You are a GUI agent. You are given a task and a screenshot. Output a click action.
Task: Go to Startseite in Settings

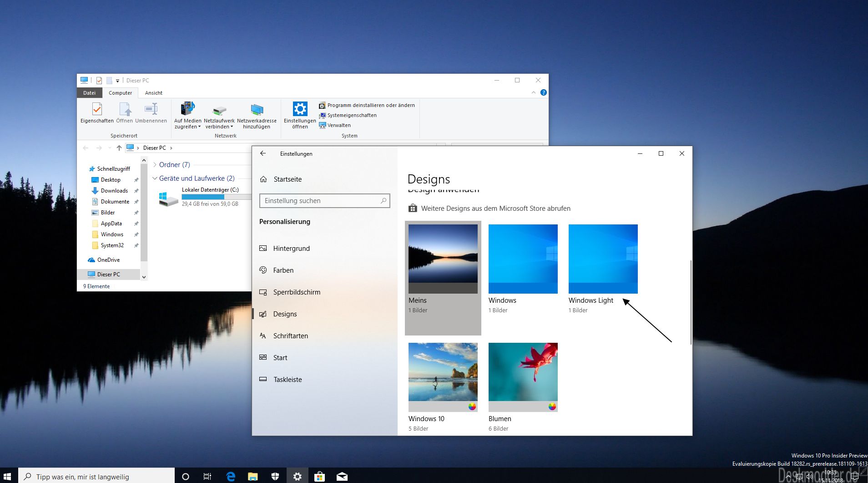(288, 179)
